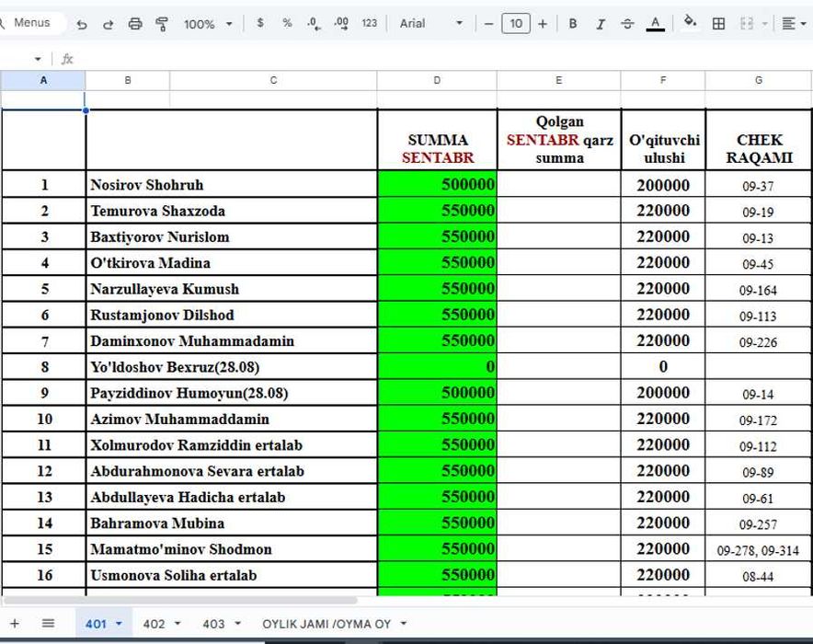Click the font size field showing 10

click(516, 23)
